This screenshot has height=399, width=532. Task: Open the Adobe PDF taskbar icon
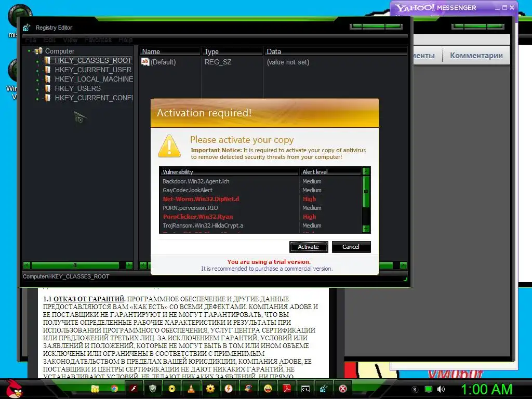pos(287,389)
